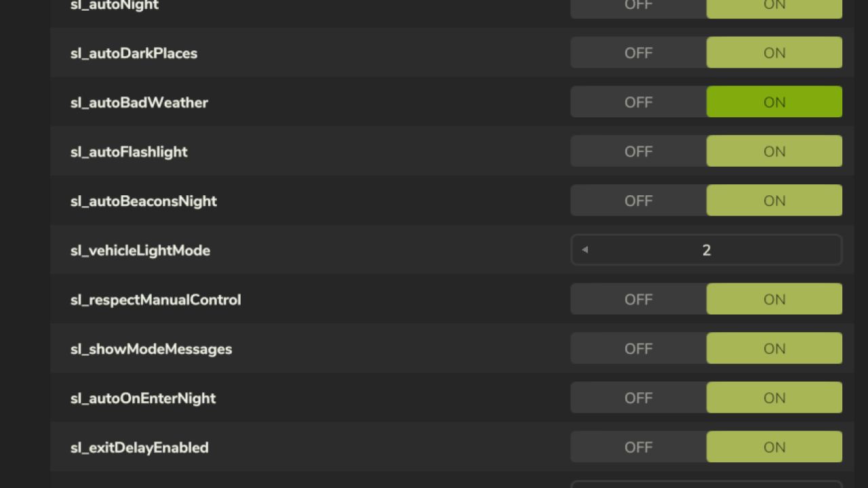The image size is (868, 488).
Task: Switch sl_autoFlashlight to OFF
Action: [638, 151]
